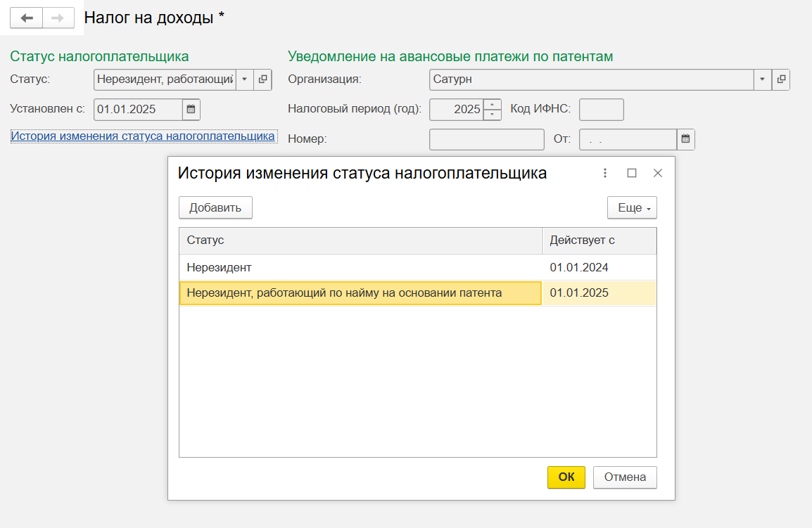The width and height of the screenshot is (812, 528).
Task: Click the Номер input field
Action: [x=487, y=139]
